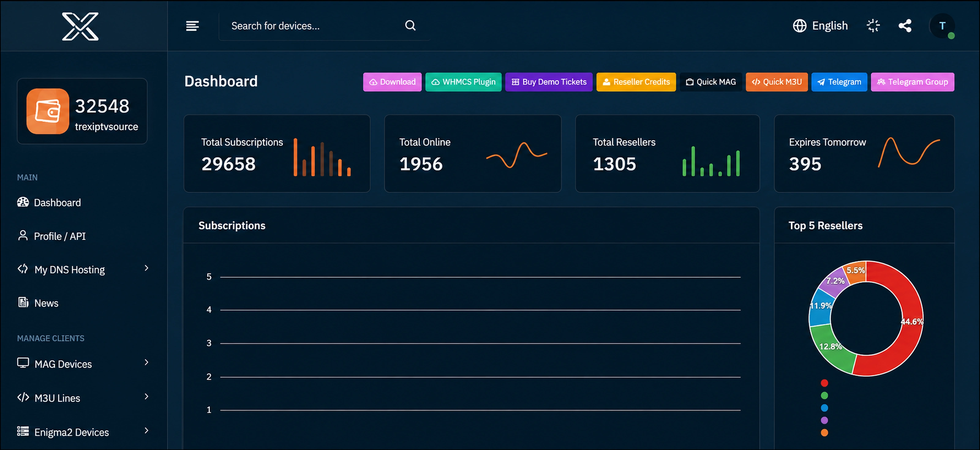Click the MAG Devices monitor icon
Screen dimensions: 980x450
coord(23,363)
